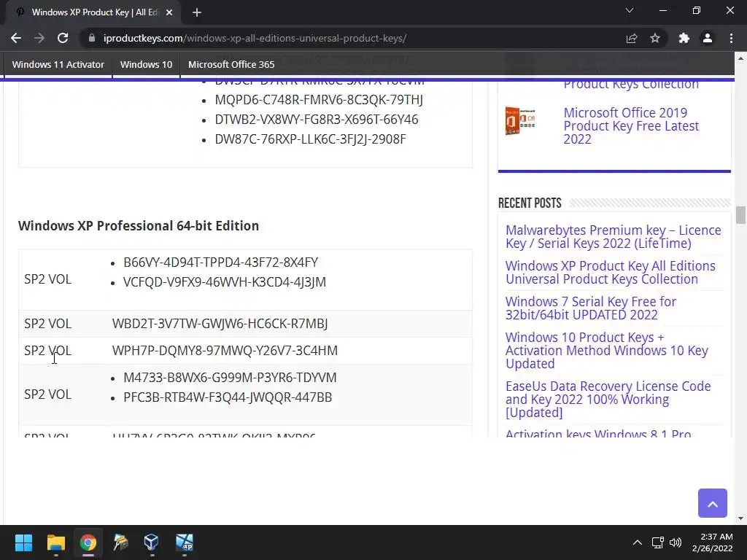The height and width of the screenshot is (560, 747).
Task: Open the Windows 10 menu item
Action: pyautogui.click(x=146, y=64)
